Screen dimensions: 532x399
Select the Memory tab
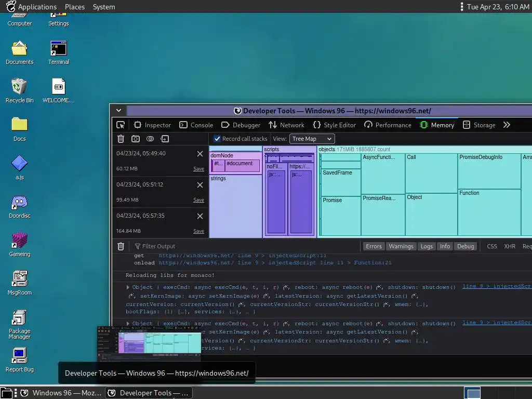(x=437, y=125)
